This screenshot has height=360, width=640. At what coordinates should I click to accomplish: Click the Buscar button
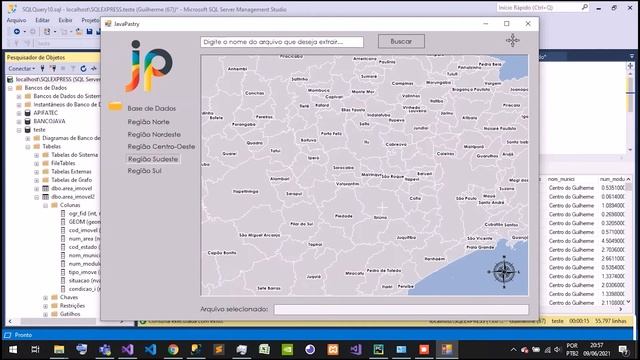tap(401, 41)
